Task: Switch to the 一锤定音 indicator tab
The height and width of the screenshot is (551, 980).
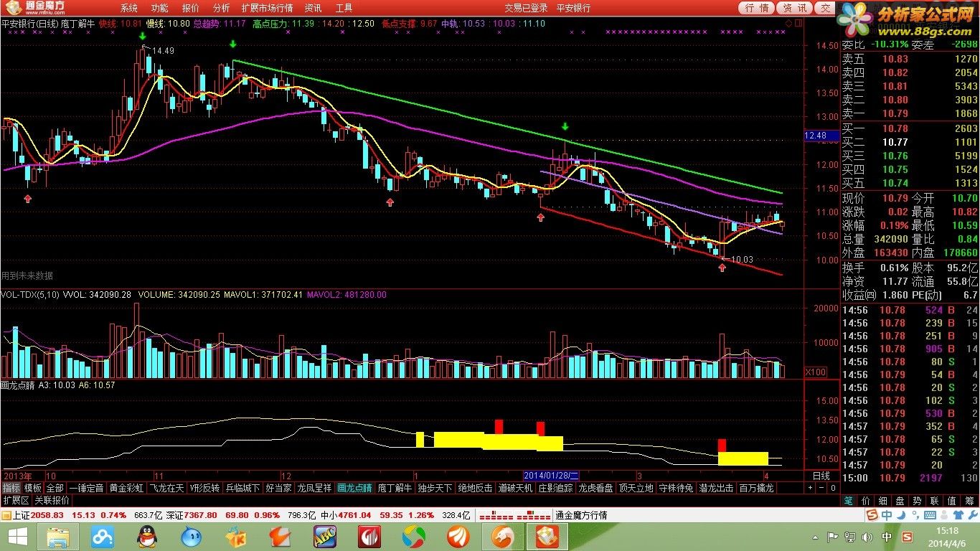Action: click(x=86, y=488)
